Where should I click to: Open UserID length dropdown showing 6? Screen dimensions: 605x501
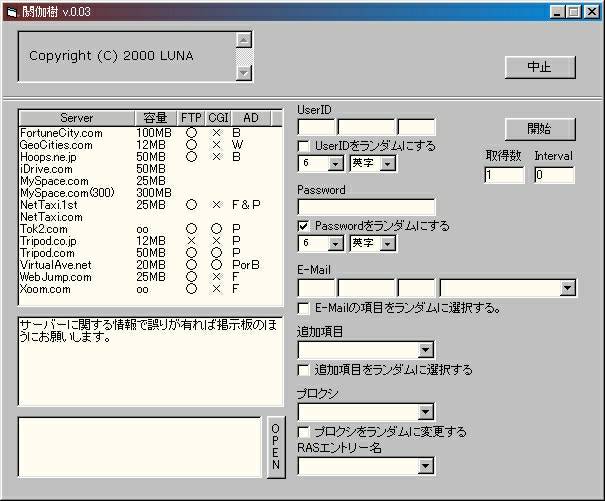(x=335, y=164)
